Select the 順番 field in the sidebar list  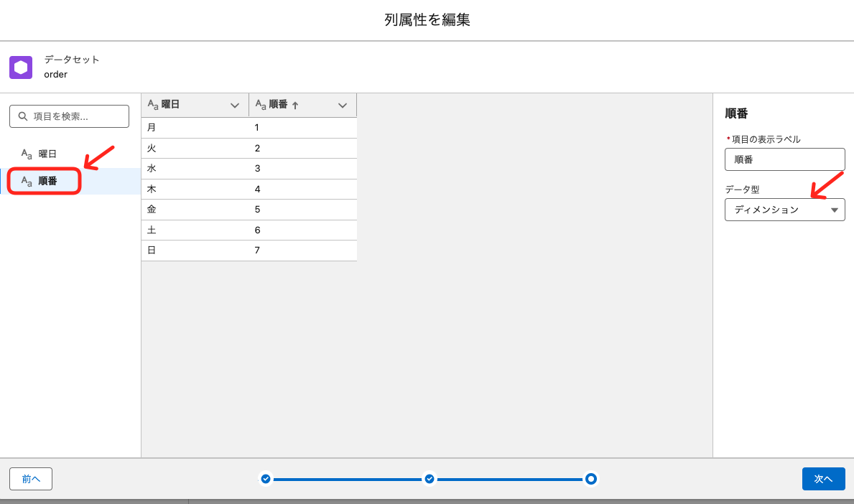(x=70, y=181)
